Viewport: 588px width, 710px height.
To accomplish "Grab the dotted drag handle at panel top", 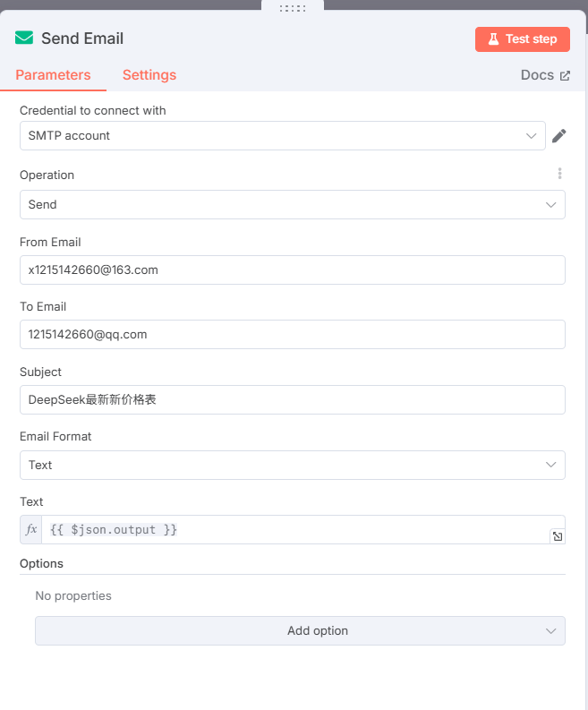I will pyautogui.click(x=293, y=8).
